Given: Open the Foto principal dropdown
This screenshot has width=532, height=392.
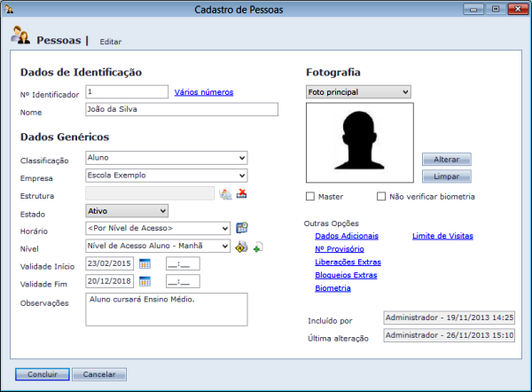Looking at the screenshot, I should pos(357,91).
